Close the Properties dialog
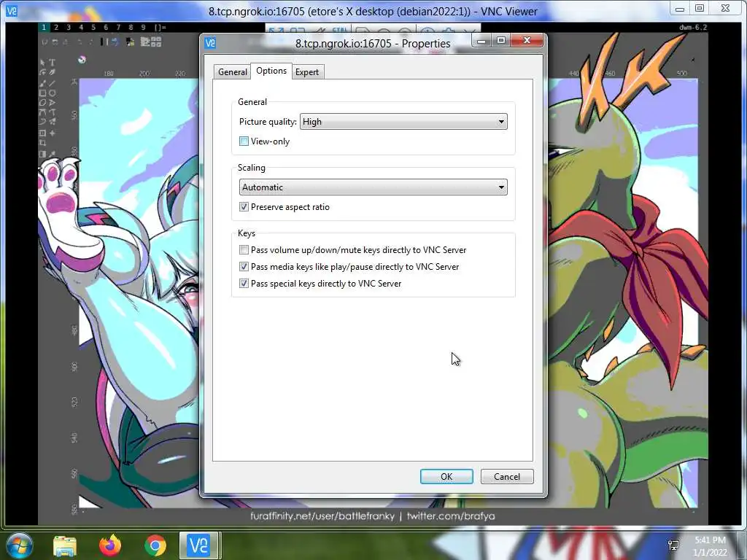Viewport: 747px width, 560px height. pos(527,41)
